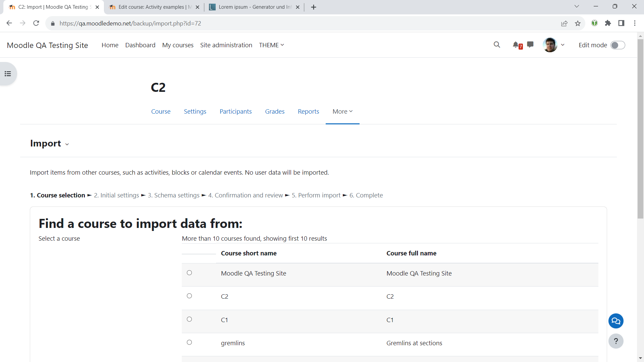The width and height of the screenshot is (644, 362).
Task: Click 'Course full name' column header
Action: (411, 253)
